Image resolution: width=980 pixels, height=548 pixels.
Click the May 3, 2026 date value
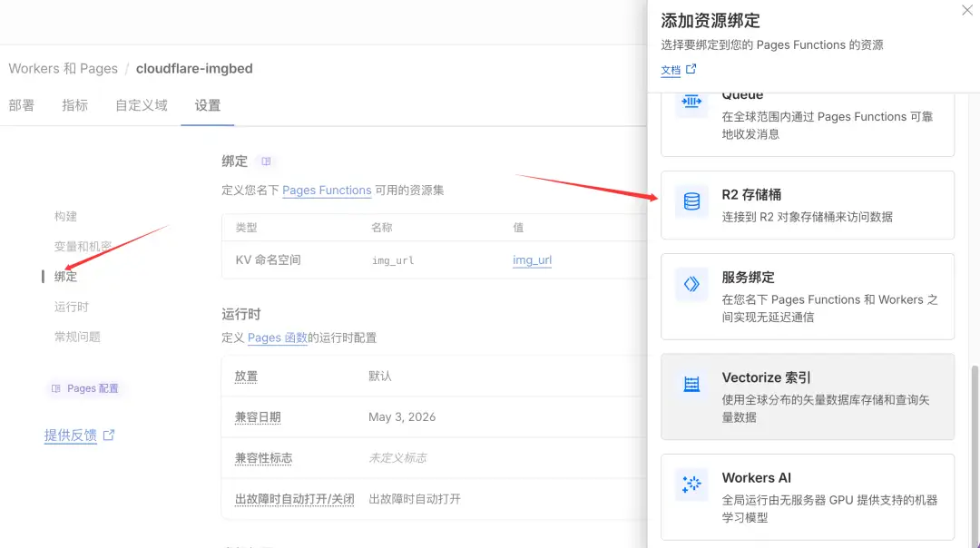pyautogui.click(x=402, y=416)
